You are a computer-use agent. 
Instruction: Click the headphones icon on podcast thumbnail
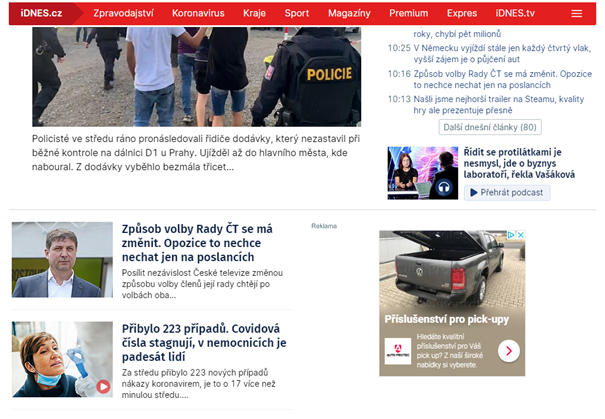[444, 188]
